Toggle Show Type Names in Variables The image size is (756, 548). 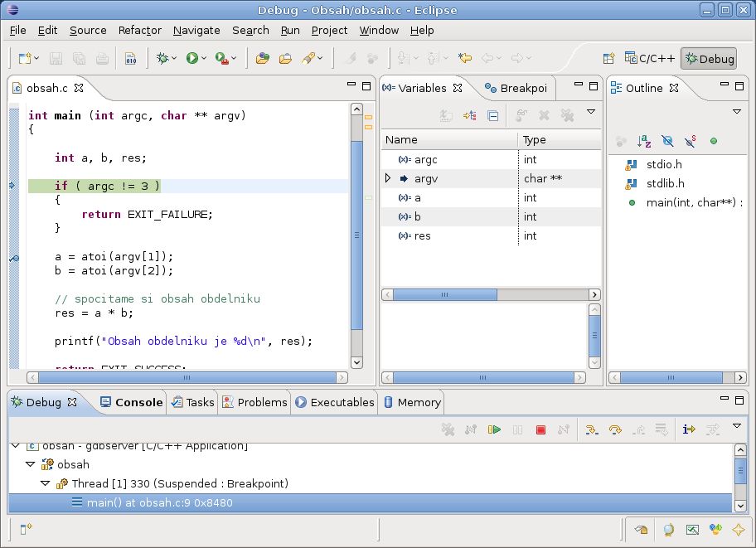(x=445, y=116)
